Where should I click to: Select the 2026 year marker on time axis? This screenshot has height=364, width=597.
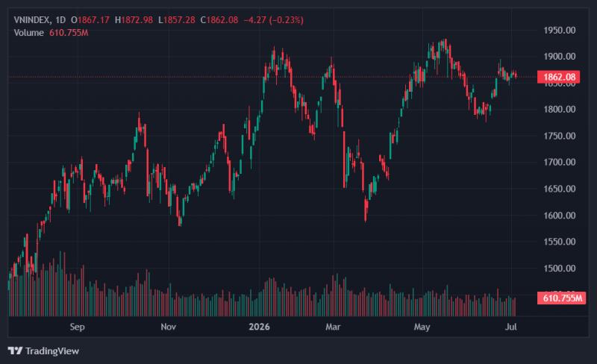click(259, 327)
